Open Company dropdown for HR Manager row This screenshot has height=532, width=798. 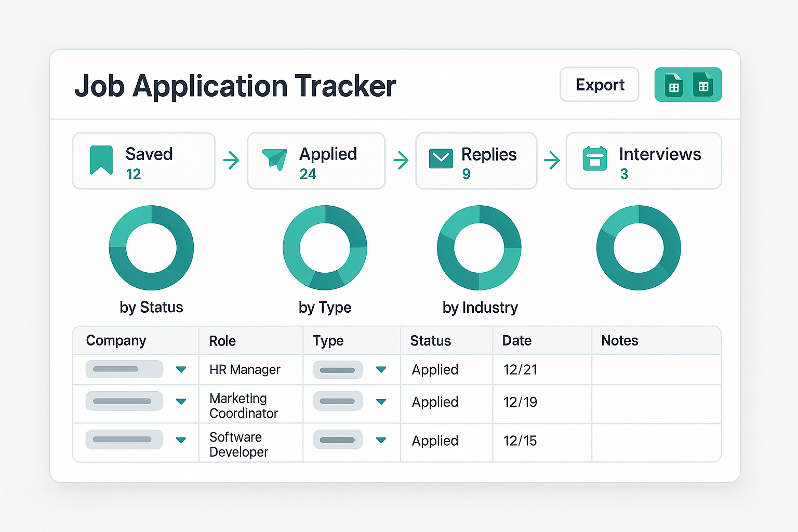coord(181,369)
